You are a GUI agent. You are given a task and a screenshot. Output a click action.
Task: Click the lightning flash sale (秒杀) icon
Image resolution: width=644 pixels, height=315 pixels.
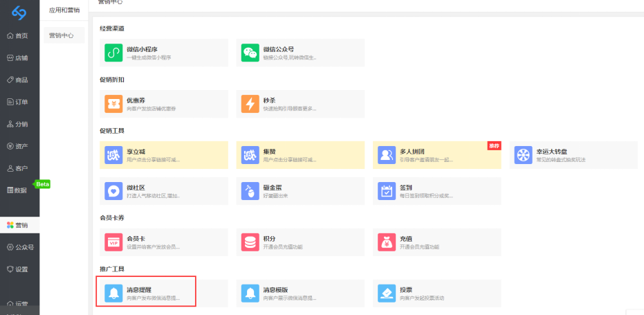point(250,104)
